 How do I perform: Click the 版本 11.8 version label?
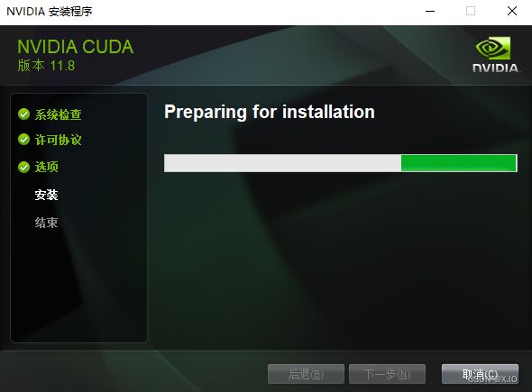coord(46,66)
